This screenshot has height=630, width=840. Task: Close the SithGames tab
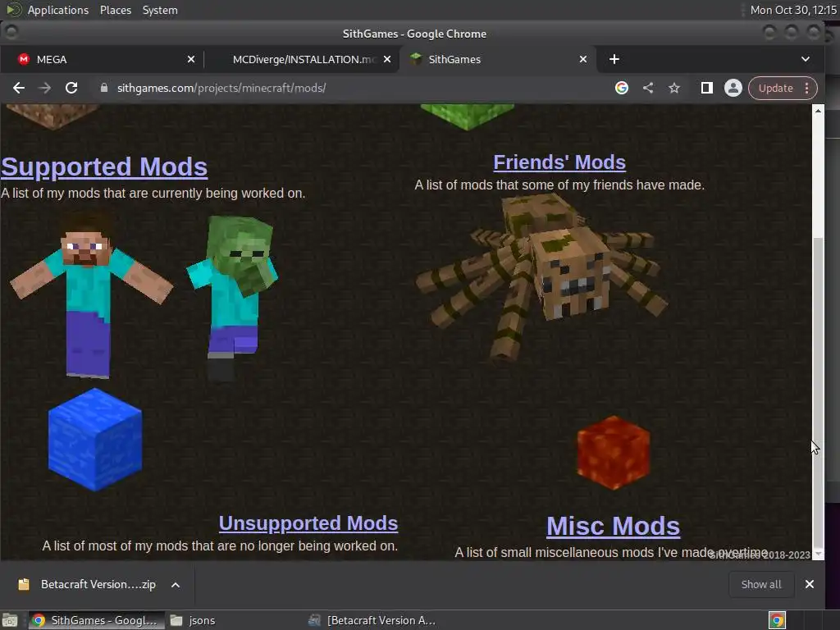tap(583, 59)
